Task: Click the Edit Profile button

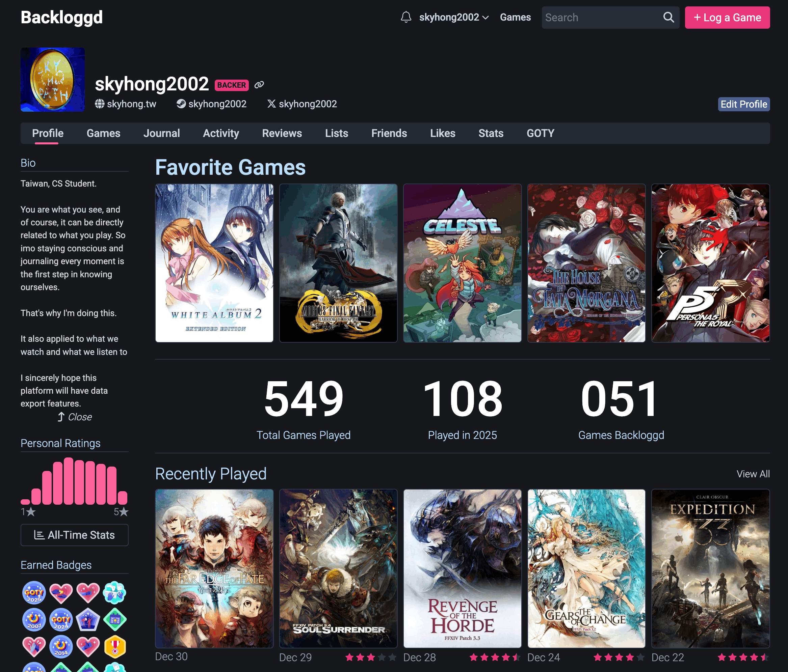Action: coord(743,104)
